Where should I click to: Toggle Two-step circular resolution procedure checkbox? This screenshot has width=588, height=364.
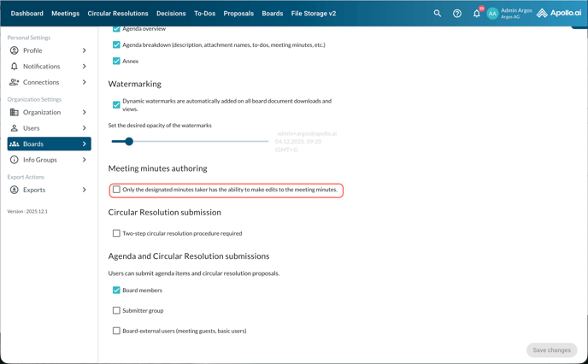[116, 233]
